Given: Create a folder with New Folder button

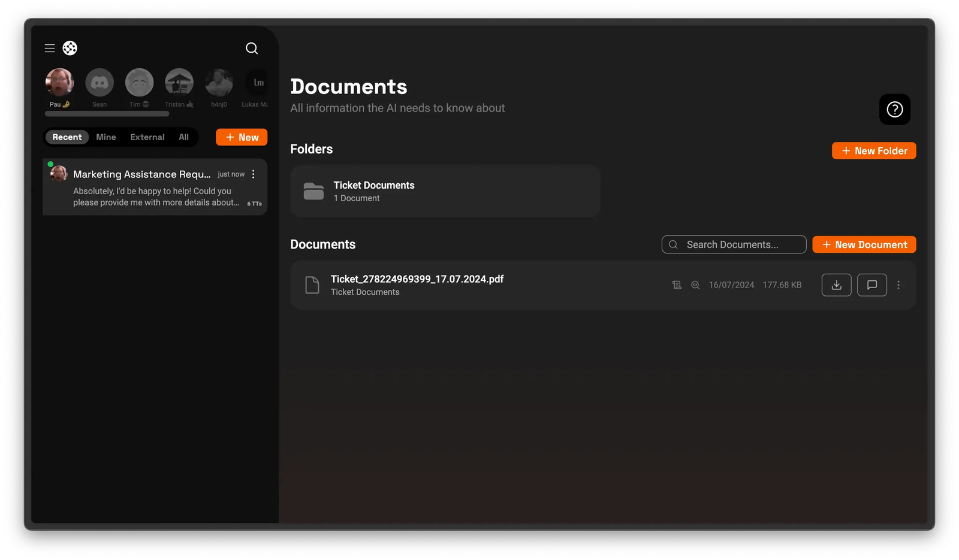Looking at the screenshot, I should pos(873,150).
